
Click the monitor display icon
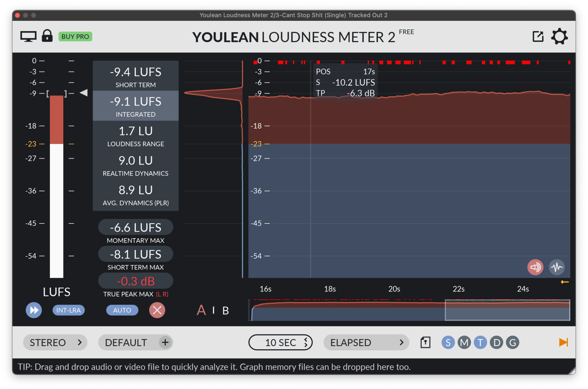(28, 37)
